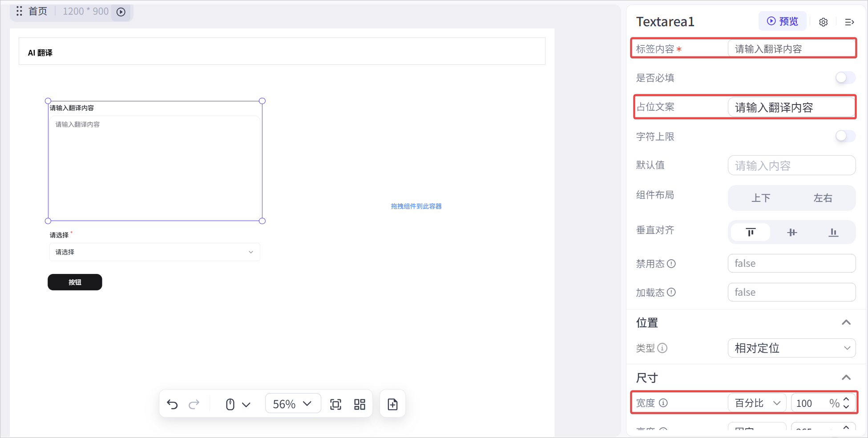868x438 pixels.
Task: Open the mouse mode dropdown chevron
Action: point(246,405)
